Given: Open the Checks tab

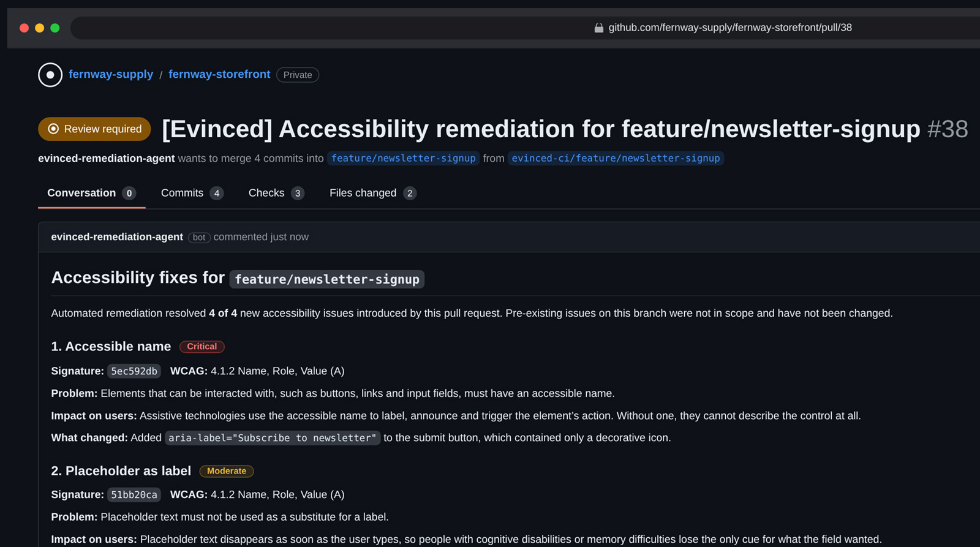Looking at the screenshot, I should point(276,193).
